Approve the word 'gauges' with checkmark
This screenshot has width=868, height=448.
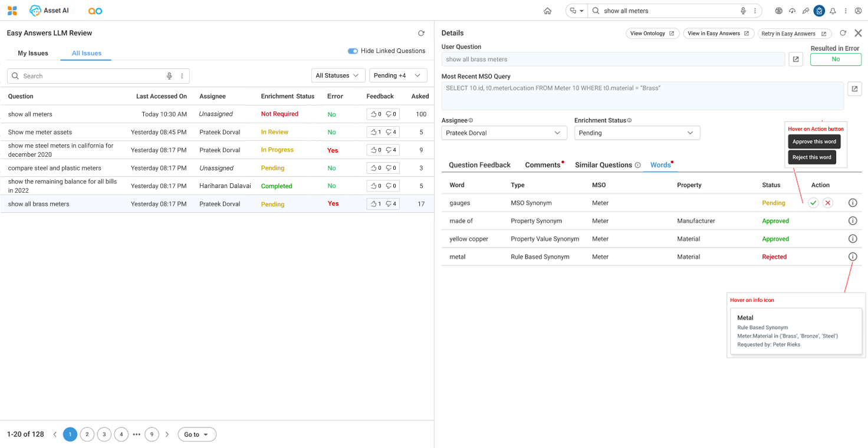pos(813,203)
